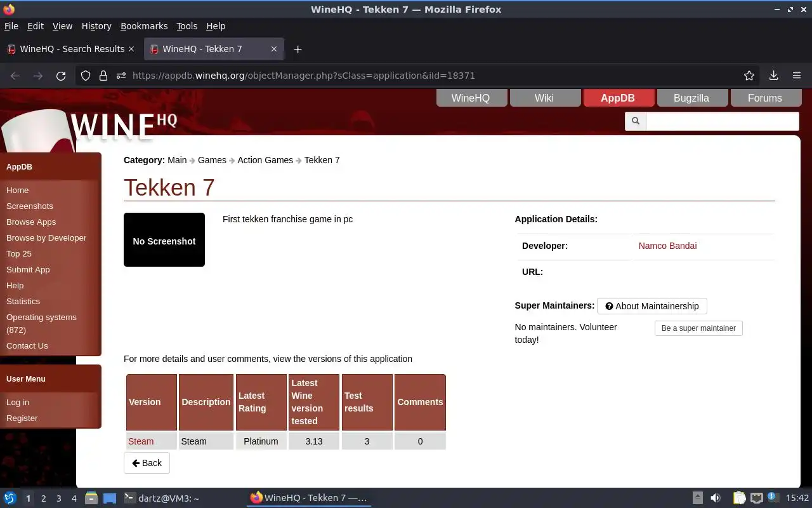
Task: Open a new tab with the plus button
Action: pyautogui.click(x=298, y=49)
